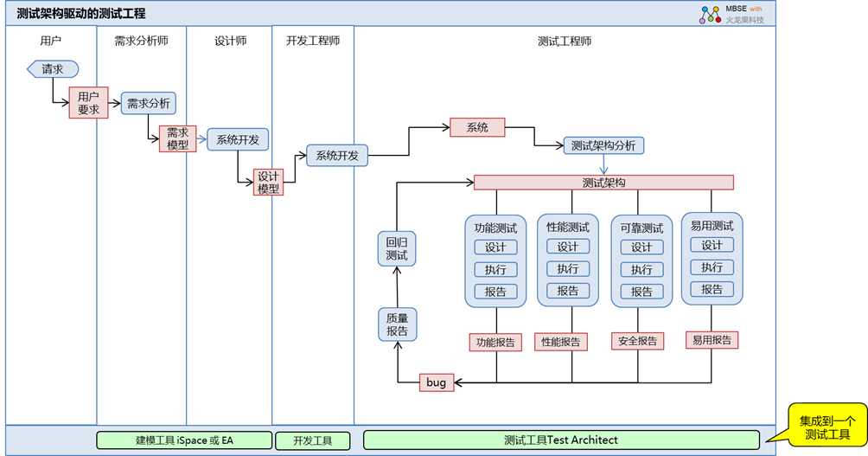
Task: Select the 需求模型 artifact box
Action: (177, 138)
